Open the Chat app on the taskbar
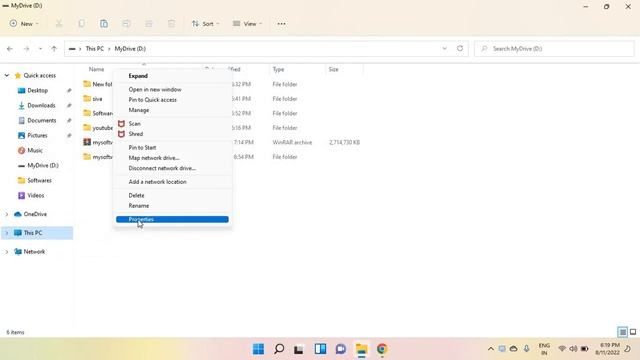 341,349
